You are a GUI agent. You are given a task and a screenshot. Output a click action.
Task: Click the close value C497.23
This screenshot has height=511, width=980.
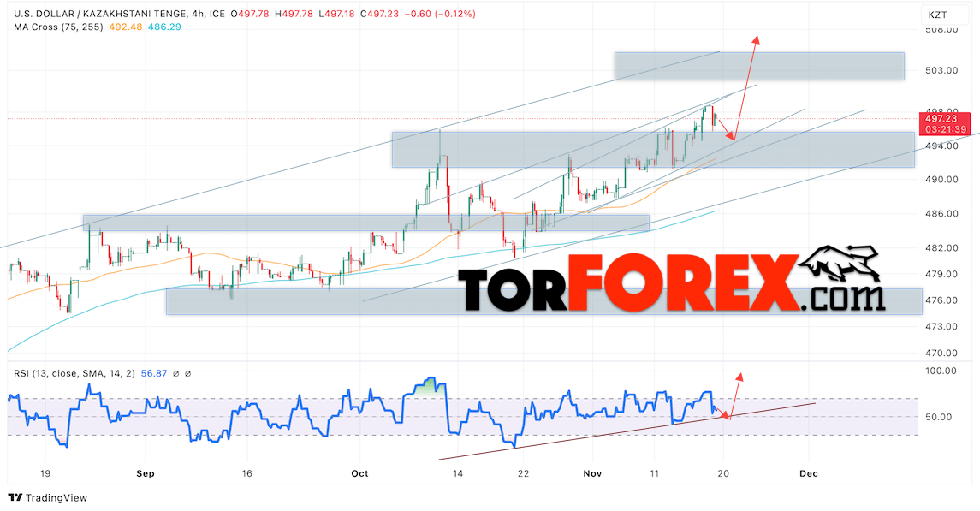point(379,14)
